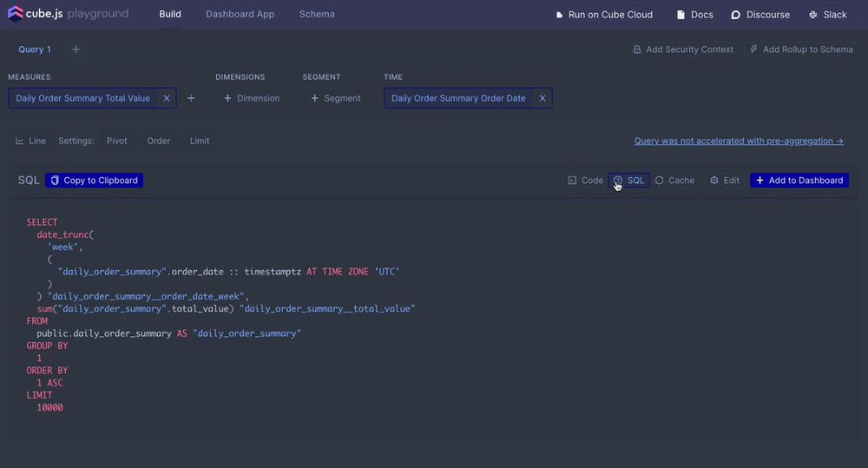Click Add to Dashboard
This screenshot has width=868, height=468.
click(799, 180)
